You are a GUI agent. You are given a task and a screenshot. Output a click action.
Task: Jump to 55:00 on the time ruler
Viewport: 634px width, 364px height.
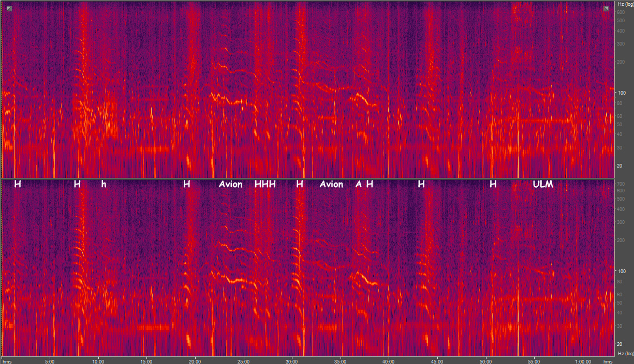click(534, 361)
